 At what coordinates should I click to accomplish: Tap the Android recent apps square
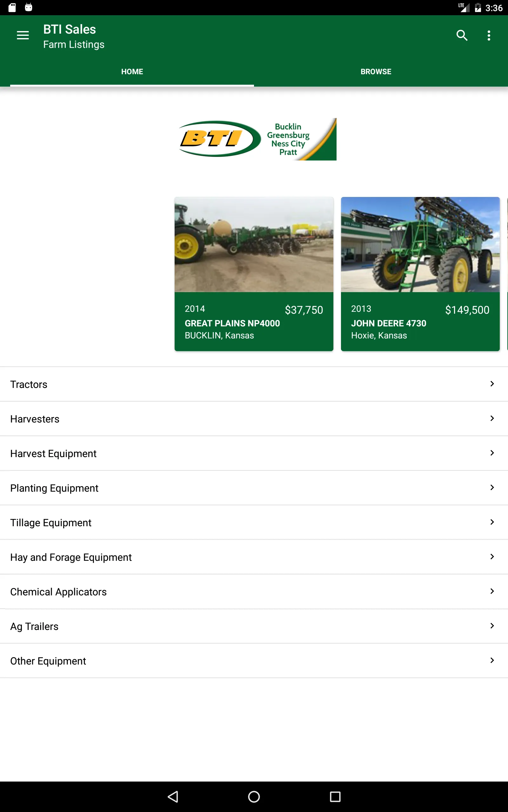[x=335, y=796]
